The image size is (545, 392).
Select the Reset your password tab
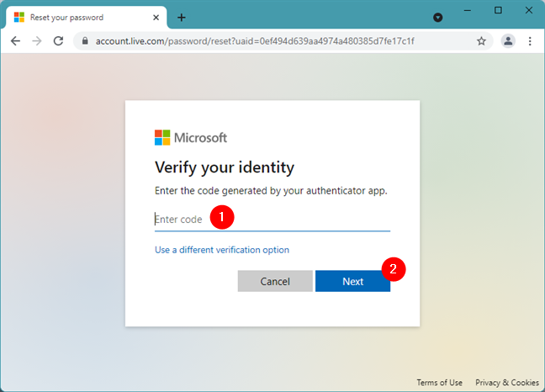[x=86, y=18]
